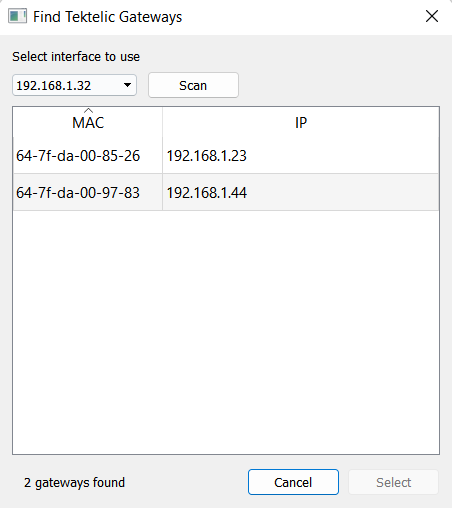The height and width of the screenshot is (508, 452).
Task: Click the blank area right of 192.168.1.44
Action: click(x=343, y=193)
